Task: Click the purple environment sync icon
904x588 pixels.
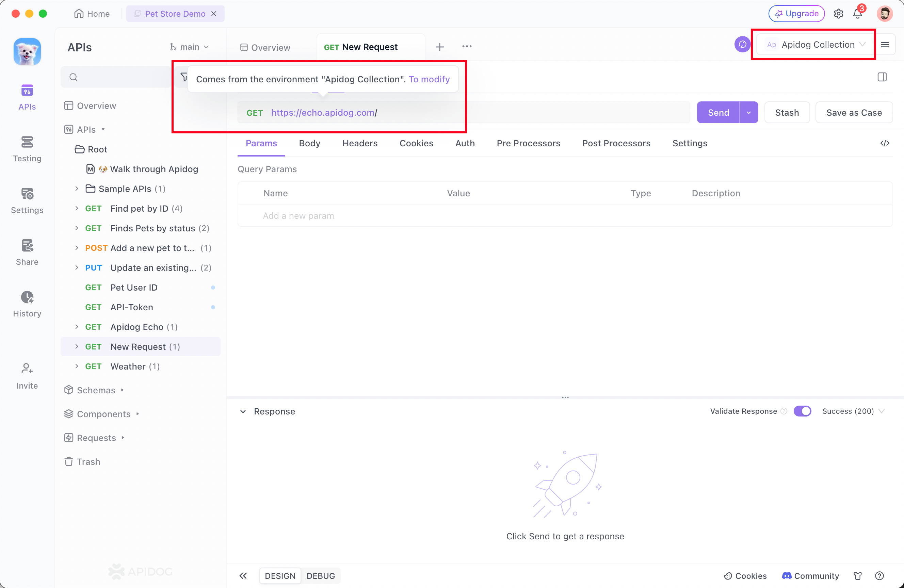Action: pos(742,45)
